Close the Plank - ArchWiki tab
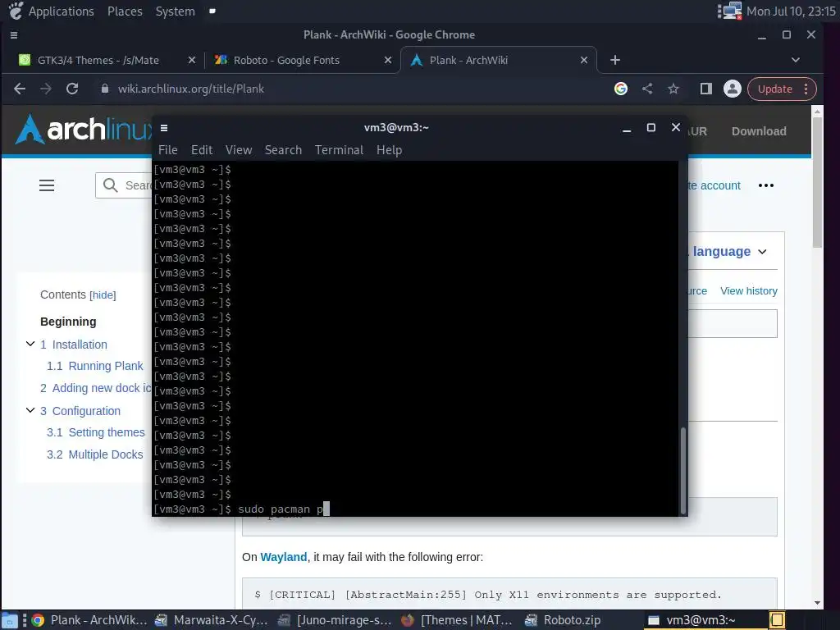The image size is (840, 630). [x=584, y=60]
